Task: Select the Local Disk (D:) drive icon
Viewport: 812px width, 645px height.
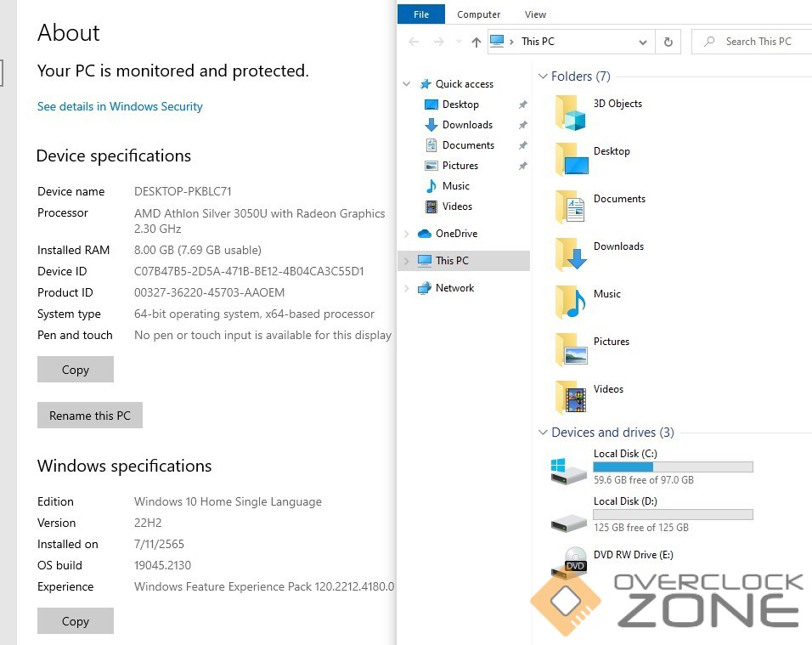Action: (x=568, y=523)
